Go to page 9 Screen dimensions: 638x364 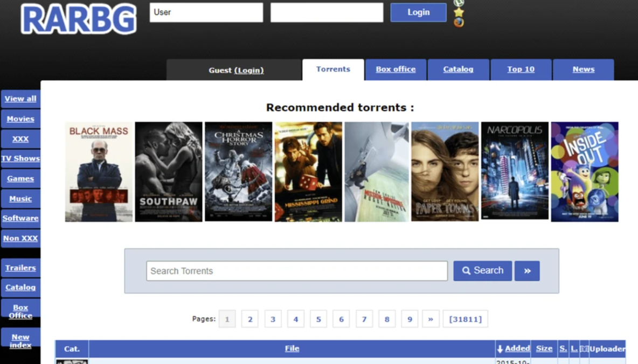tap(410, 319)
